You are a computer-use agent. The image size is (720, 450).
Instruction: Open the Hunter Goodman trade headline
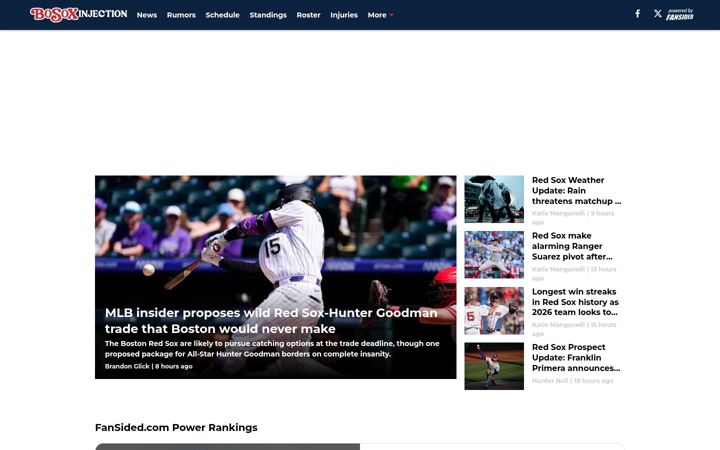(x=271, y=321)
